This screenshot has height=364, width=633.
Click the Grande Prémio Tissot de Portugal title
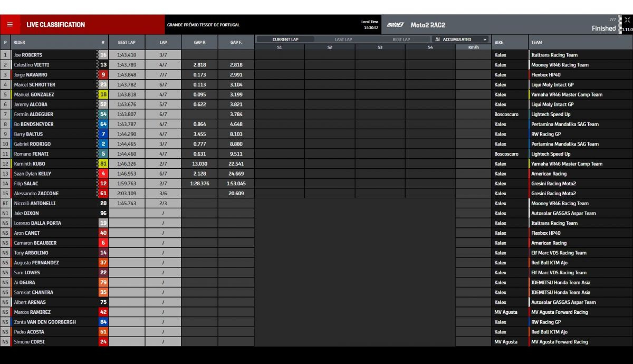(203, 25)
